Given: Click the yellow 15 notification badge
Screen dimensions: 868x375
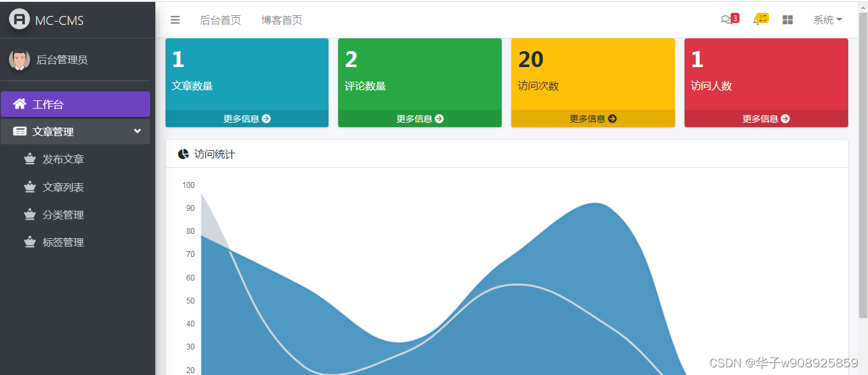Looking at the screenshot, I should click(x=762, y=18).
